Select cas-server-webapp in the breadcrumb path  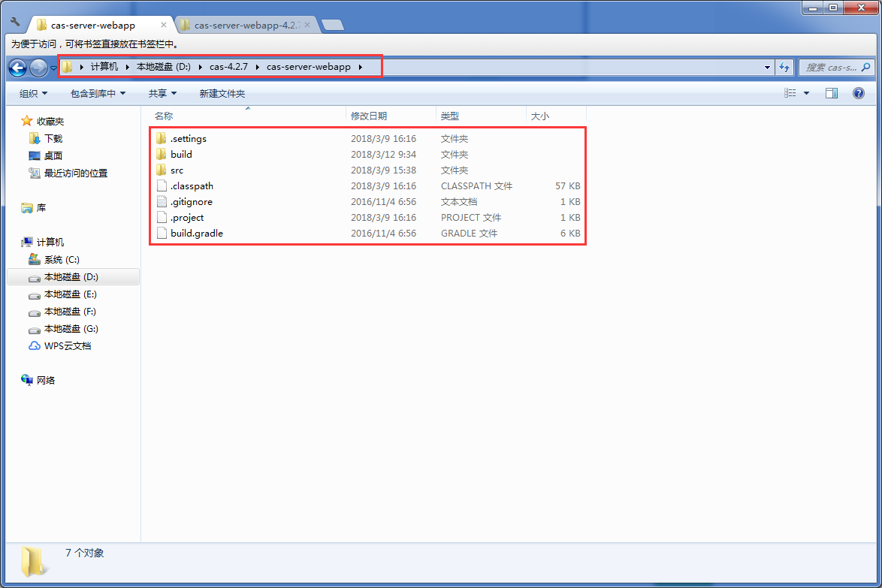pos(308,67)
